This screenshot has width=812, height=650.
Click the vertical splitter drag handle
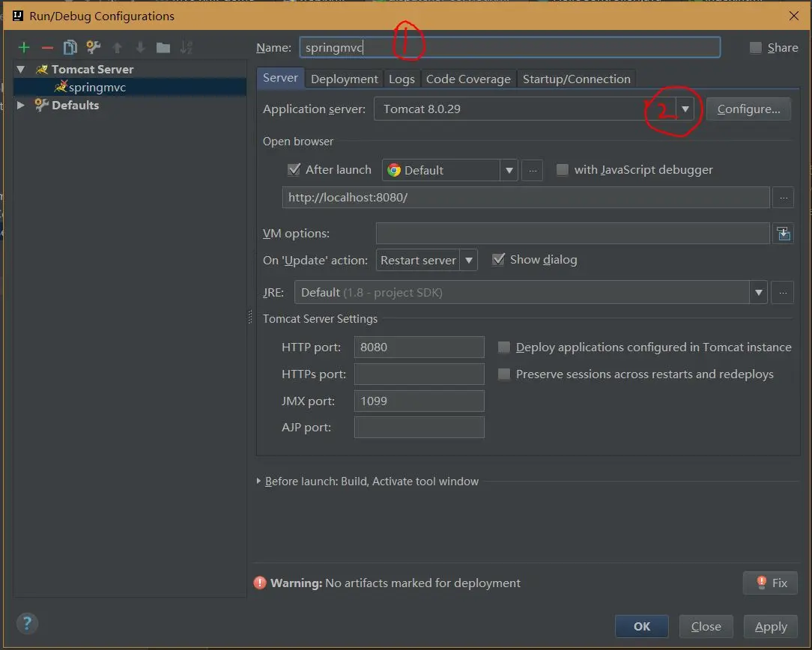tap(250, 317)
